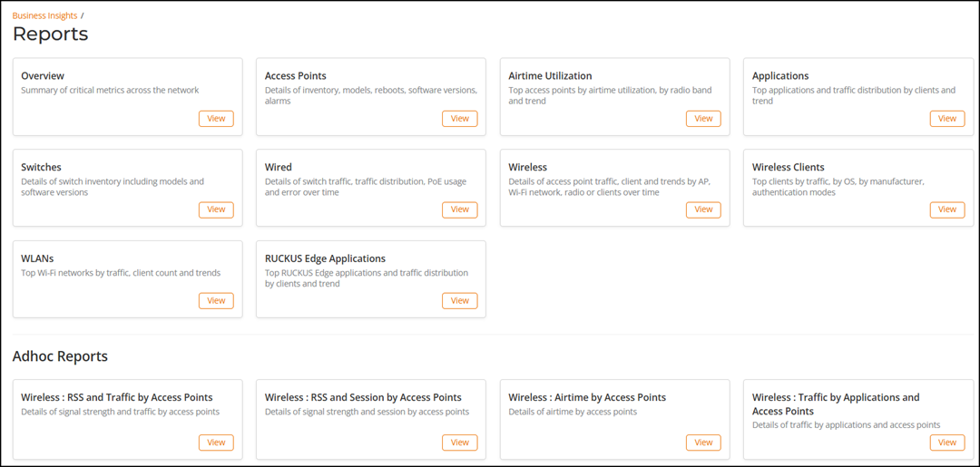This screenshot has width=980, height=467.
Task: Click the Switches card title
Action: (x=42, y=167)
